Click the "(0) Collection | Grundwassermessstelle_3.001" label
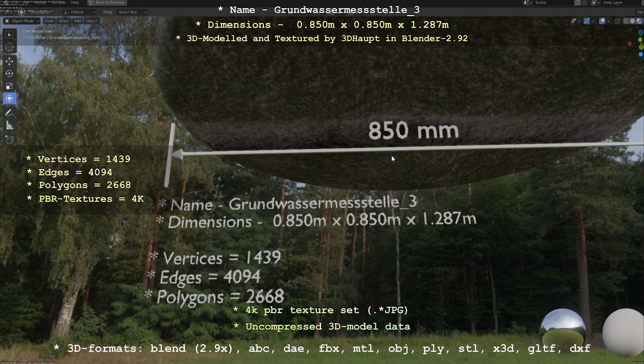The image size is (644, 364). (x=62, y=38)
